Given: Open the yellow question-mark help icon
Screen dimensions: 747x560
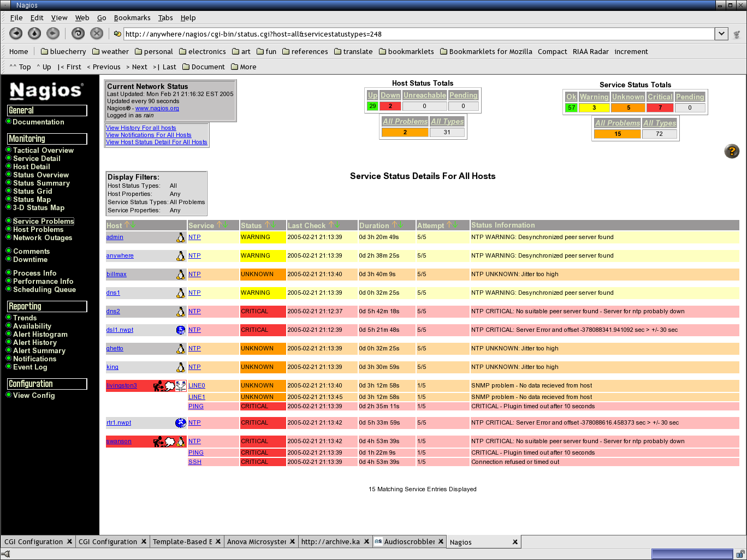Looking at the screenshot, I should coord(732,151).
